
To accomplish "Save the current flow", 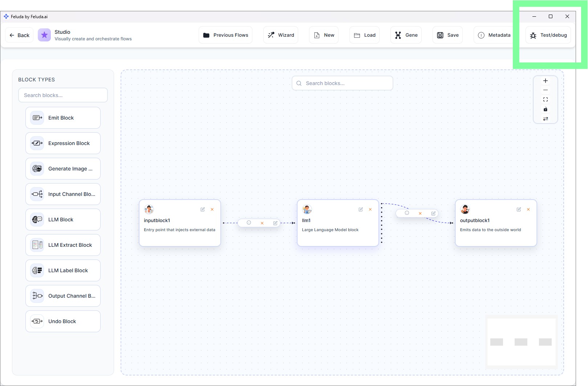I will pos(447,35).
